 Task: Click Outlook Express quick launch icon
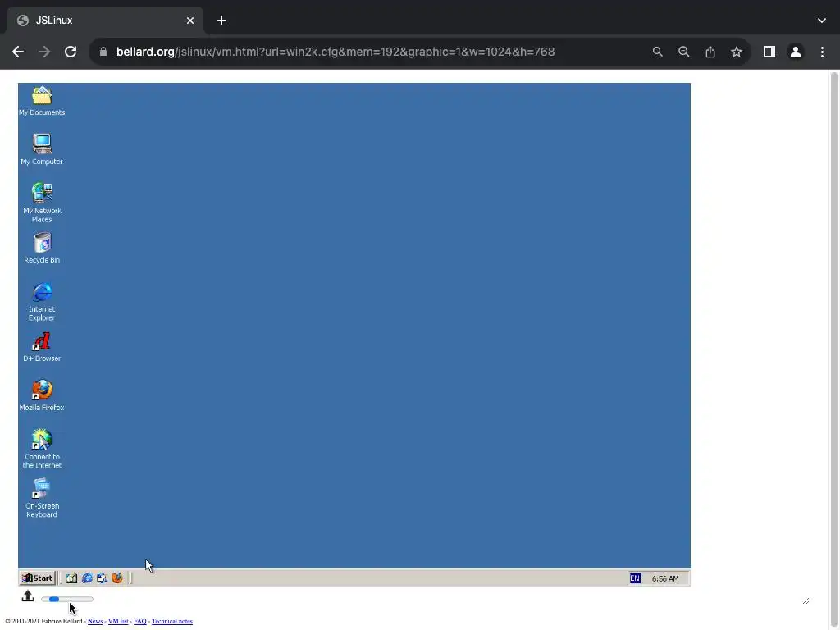[102, 578]
